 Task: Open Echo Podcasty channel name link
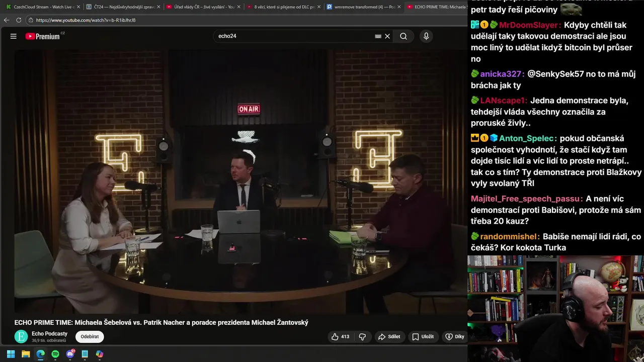coord(49,333)
